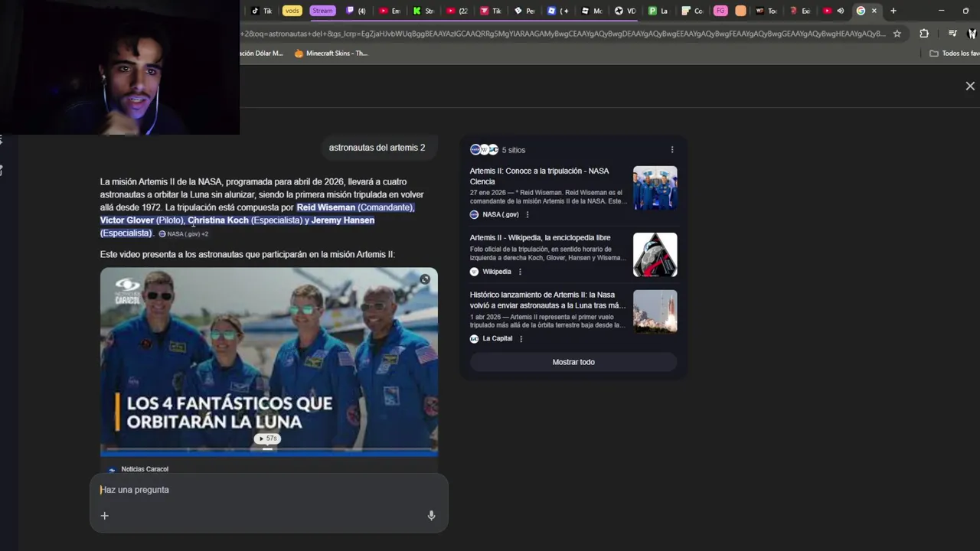The image size is (980, 551).
Task: Open the Artemis II mission patch thumbnail
Action: click(655, 255)
